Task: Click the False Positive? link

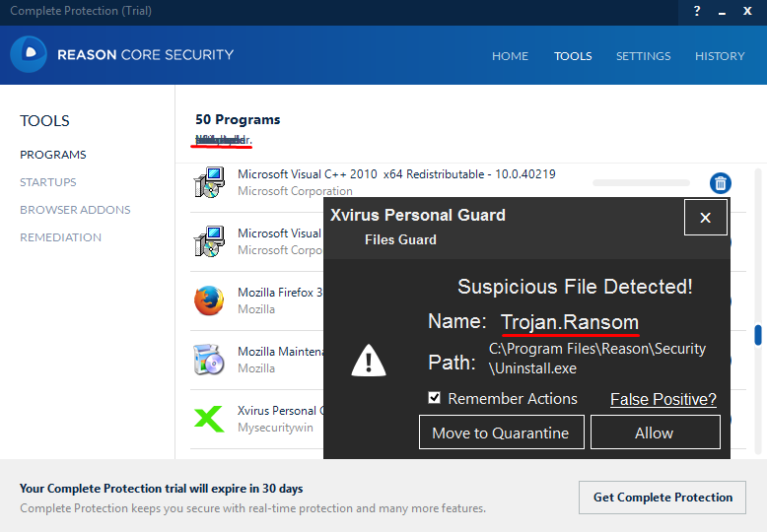Action: 662,399
